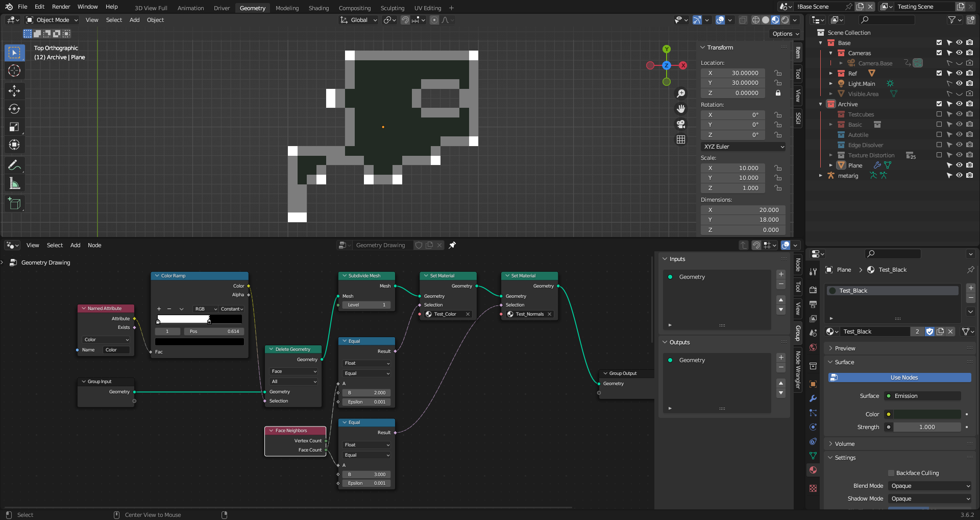Disable Archive collection render camera icon

970,104
